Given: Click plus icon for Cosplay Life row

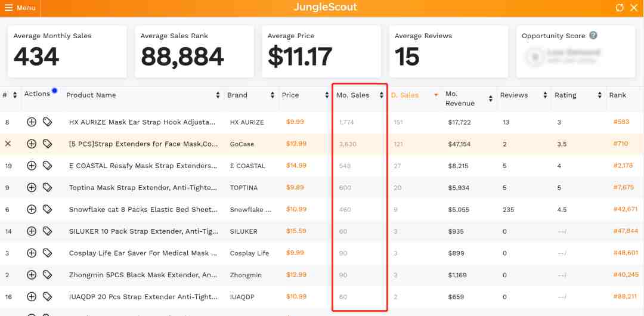Looking at the screenshot, I should (x=32, y=253).
